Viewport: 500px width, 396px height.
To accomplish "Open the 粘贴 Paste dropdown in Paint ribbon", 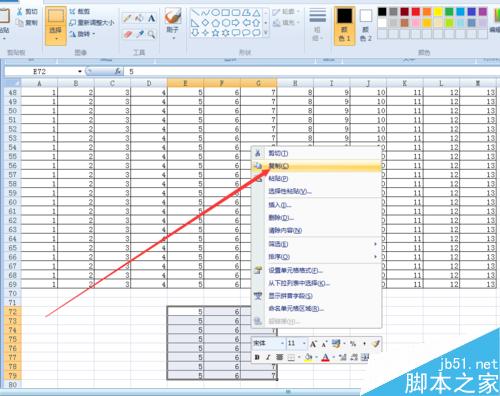I will 4,34.
